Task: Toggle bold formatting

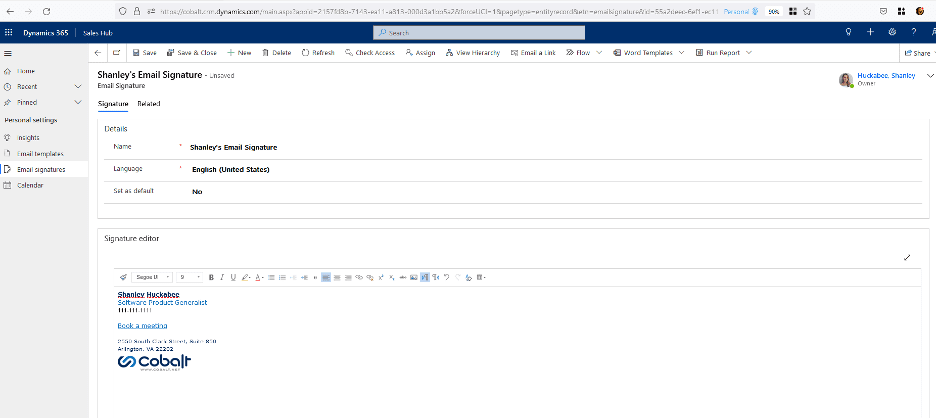Action: (211, 277)
